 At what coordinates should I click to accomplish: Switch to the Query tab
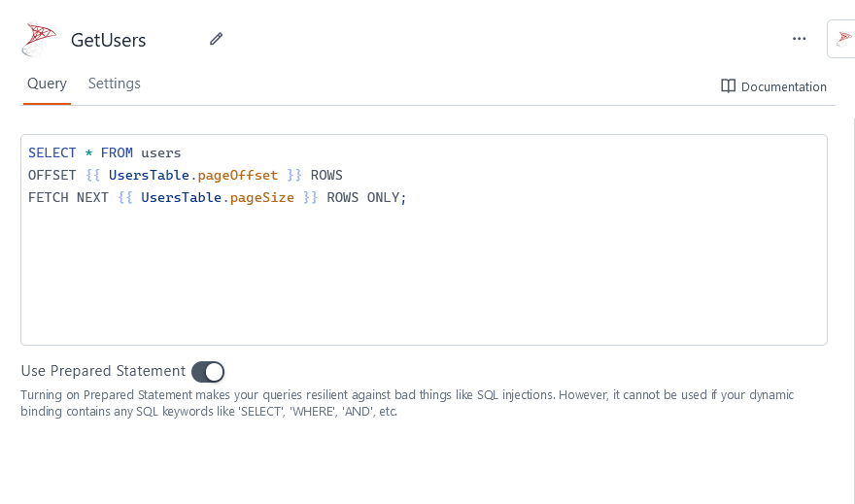point(47,84)
